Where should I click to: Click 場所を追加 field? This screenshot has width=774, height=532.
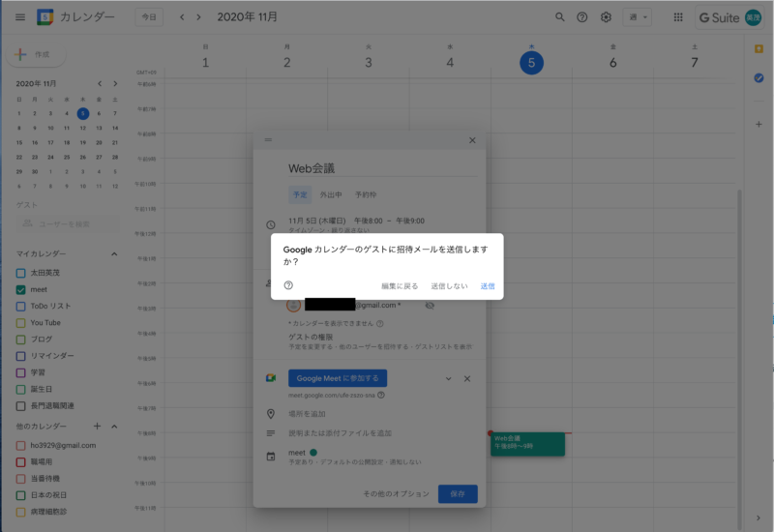pos(307,414)
